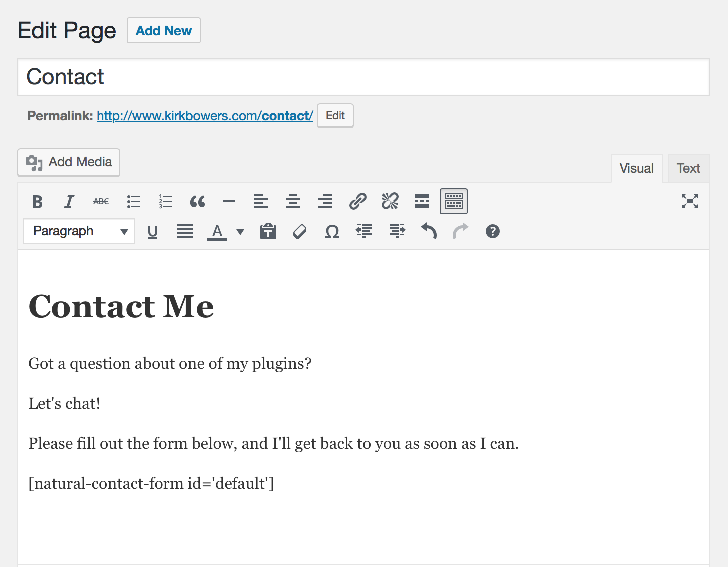
Task: Open the Paragraph format dropdown
Action: click(x=79, y=231)
